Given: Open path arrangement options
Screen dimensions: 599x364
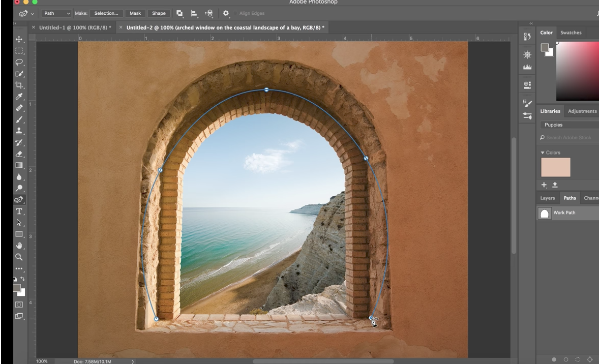Looking at the screenshot, I should pyautogui.click(x=208, y=13).
